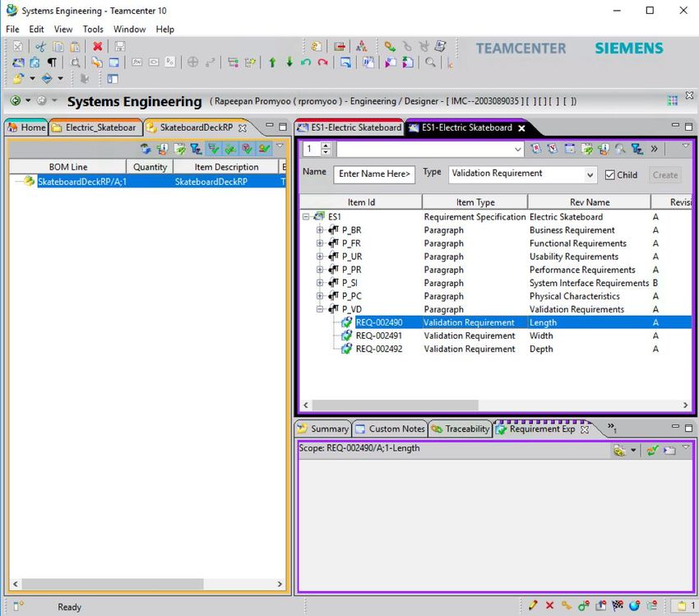This screenshot has width=699, height=616.
Task: Switch to the Summary tab
Action: coord(323,428)
